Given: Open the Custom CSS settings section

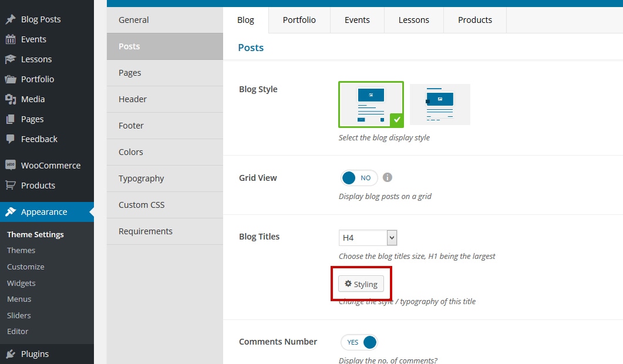Looking at the screenshot, I should 165,205.
